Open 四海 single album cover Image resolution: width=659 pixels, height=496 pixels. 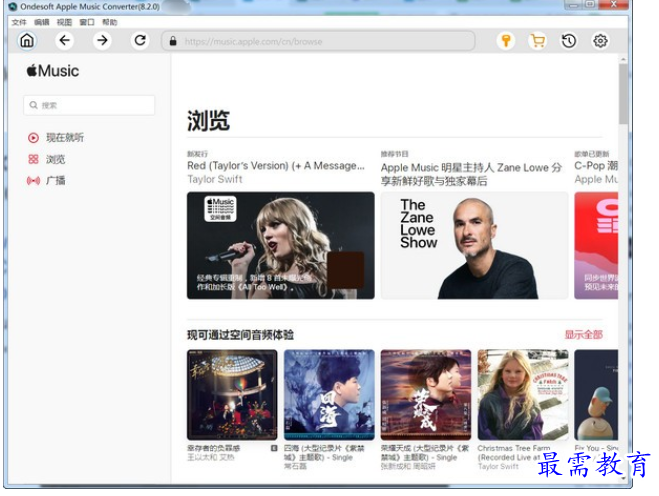pyautogui.click(x=329, y=395)
